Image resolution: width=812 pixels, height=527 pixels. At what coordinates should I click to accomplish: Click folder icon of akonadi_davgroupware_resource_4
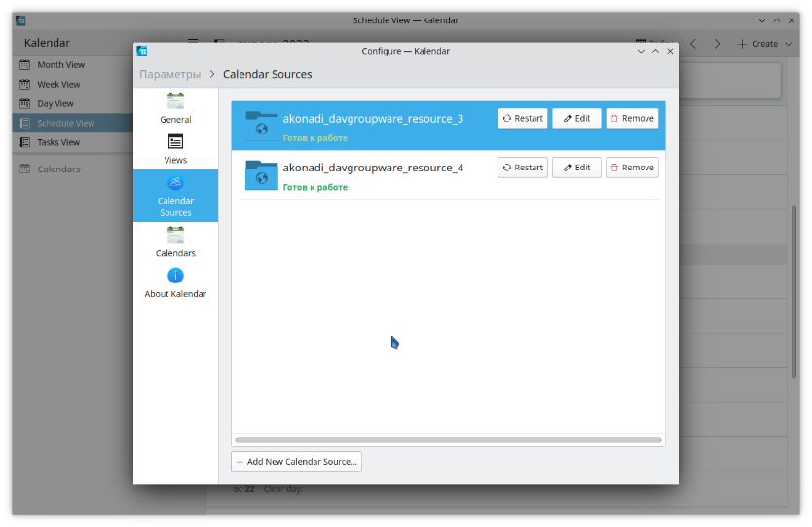click(261, 174)
